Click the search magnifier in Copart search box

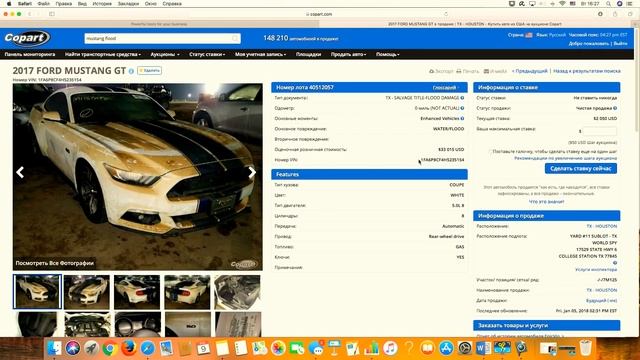click(x=235, y=38)
